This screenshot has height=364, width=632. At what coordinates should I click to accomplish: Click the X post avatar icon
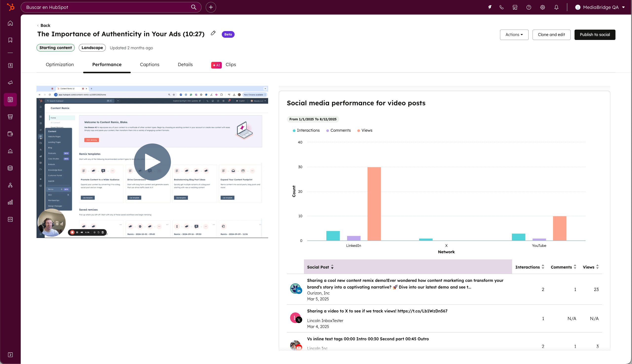coord(296,318)
